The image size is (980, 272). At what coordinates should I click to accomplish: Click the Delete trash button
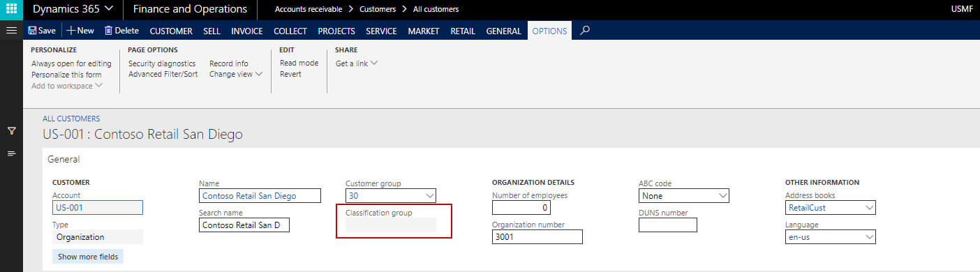coord(121,31)
